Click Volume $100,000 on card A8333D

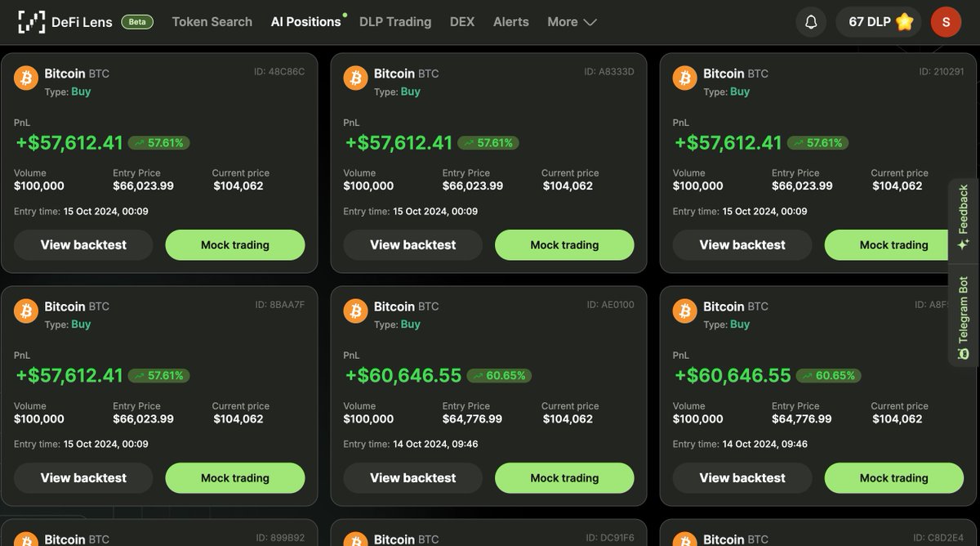click(x=368, y=186)
